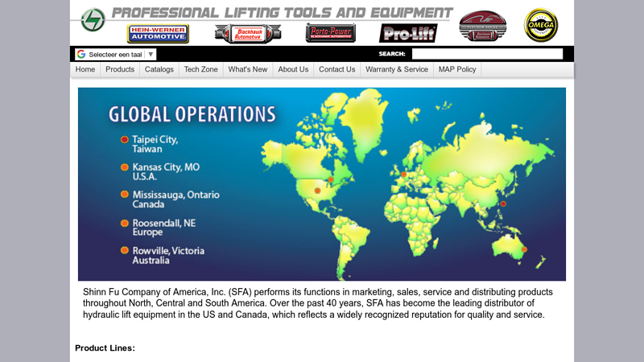Click the Mississauga, Ontario Canada text
The height and width of the screenshot is (362, 644).
point(175,200)
